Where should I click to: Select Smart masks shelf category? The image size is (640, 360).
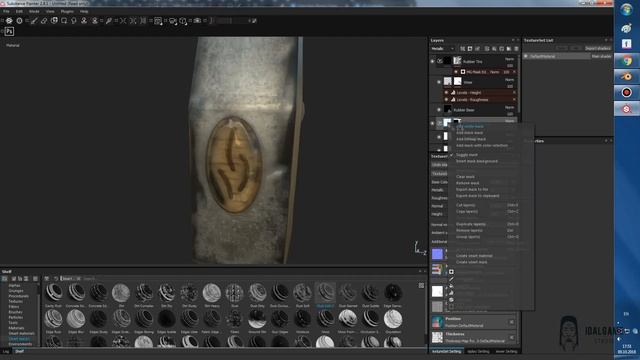pyautogui.click(x=19, y=339)
